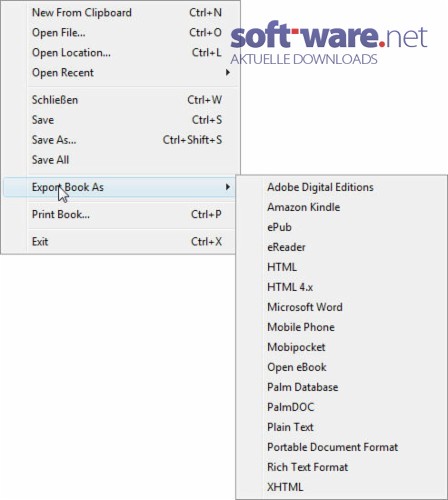Image resolution: width=448 pixels, height=500 pixels.
Task: Choose ePub export format
Action: [x=341, y=227]
